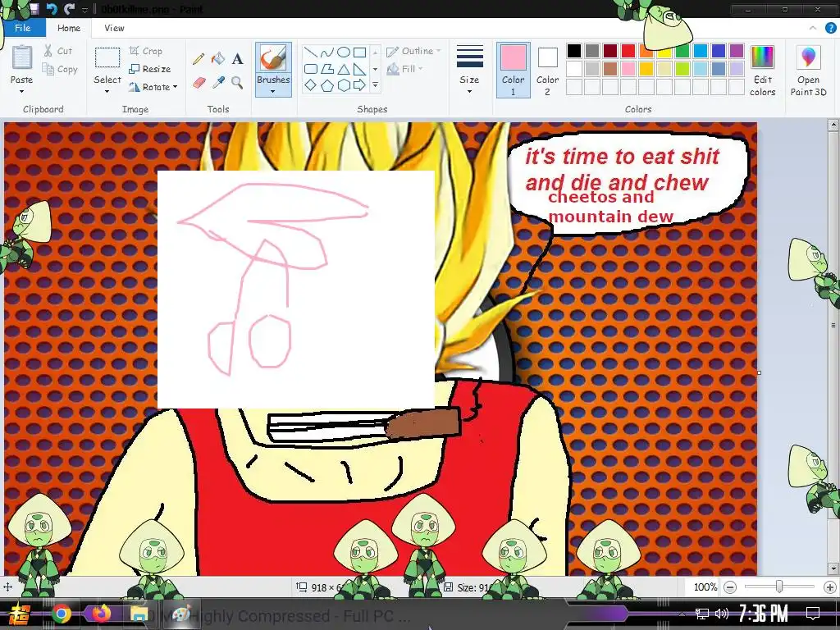Click the Resize button
The width and height of the screenshot is (840, 630).
(x=150, y=69)
